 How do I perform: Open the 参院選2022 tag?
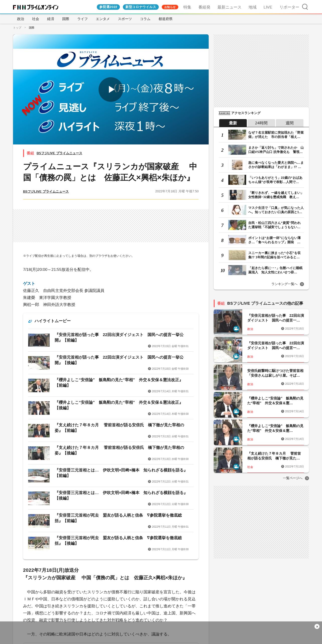(108, 7)
